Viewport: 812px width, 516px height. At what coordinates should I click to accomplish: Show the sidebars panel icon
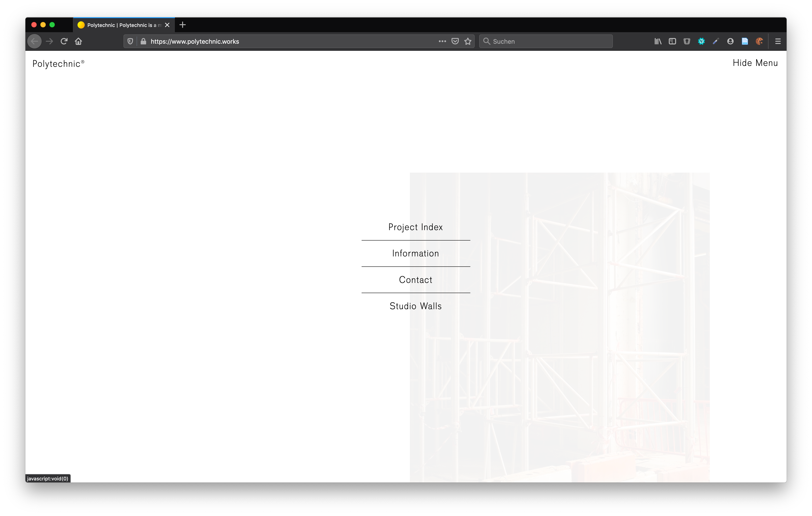672,41
